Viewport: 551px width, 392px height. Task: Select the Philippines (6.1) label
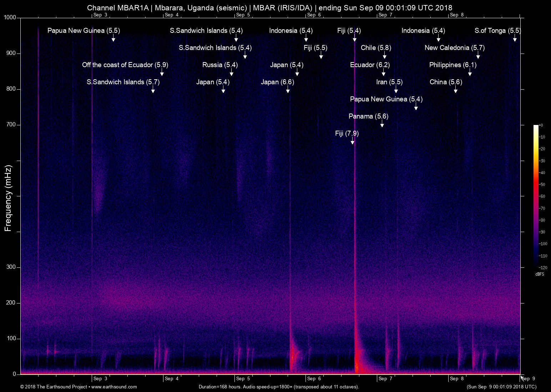453,65
